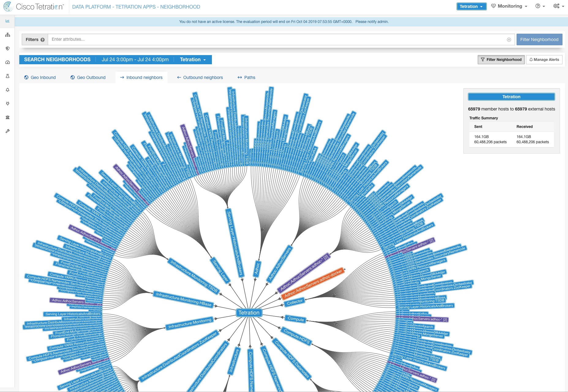Viewport: 568px width, 392px height.
Task: Click the :Compute node beside Tetration
Action: (x=296, y=319)
